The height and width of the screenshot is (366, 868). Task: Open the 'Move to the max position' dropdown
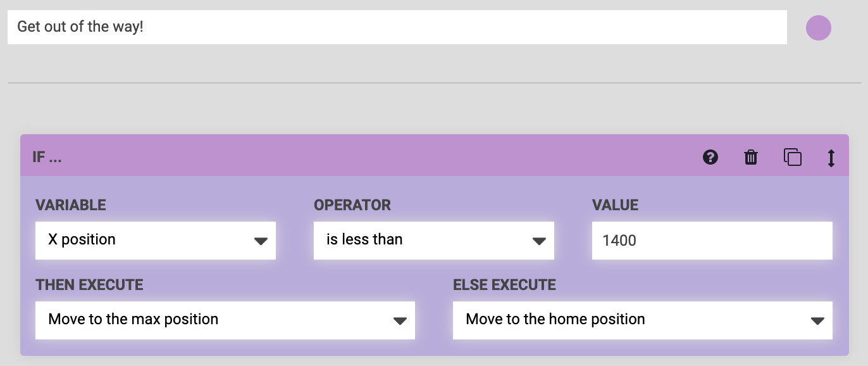(225, 320)
